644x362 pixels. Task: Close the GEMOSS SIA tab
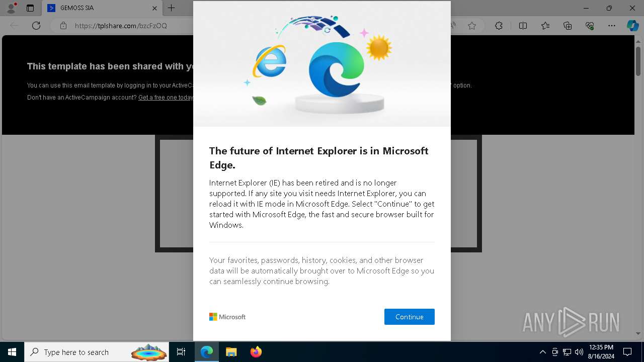pos(154,8)
